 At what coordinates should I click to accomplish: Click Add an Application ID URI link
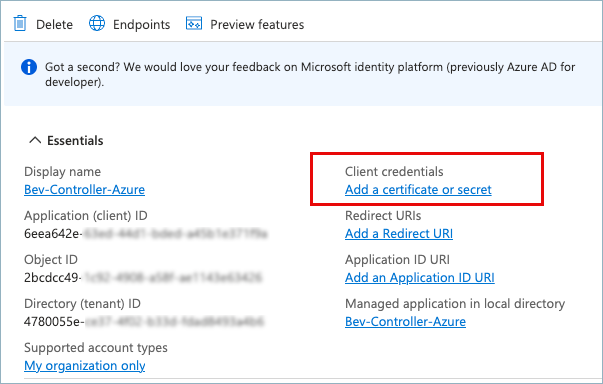click(x=420, y=278)
